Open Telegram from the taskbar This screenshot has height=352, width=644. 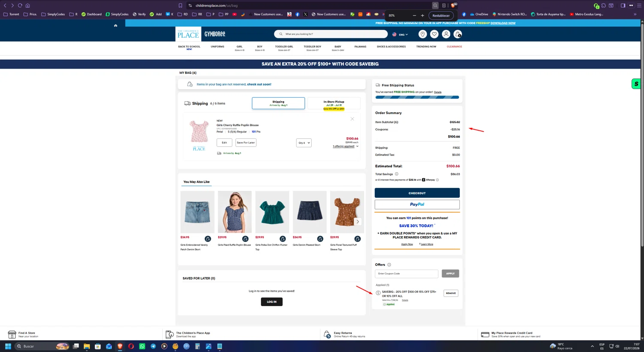pyautogui.click(x=153, y=346)
